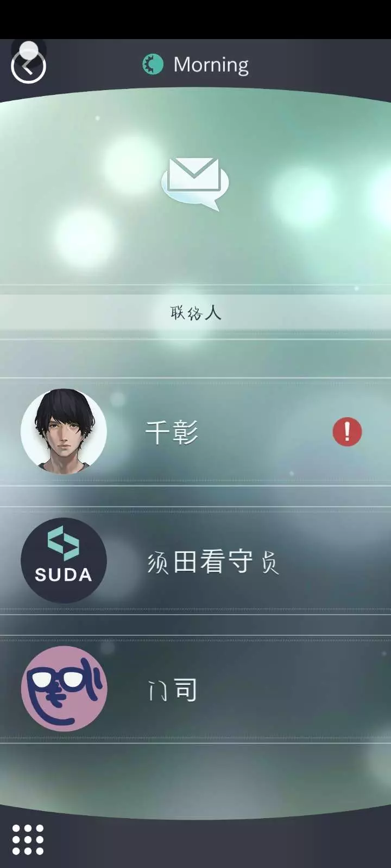Viewport: 391px width, 868px height.
Task: Select the 联络人 section header
Action: click(195, 312)
